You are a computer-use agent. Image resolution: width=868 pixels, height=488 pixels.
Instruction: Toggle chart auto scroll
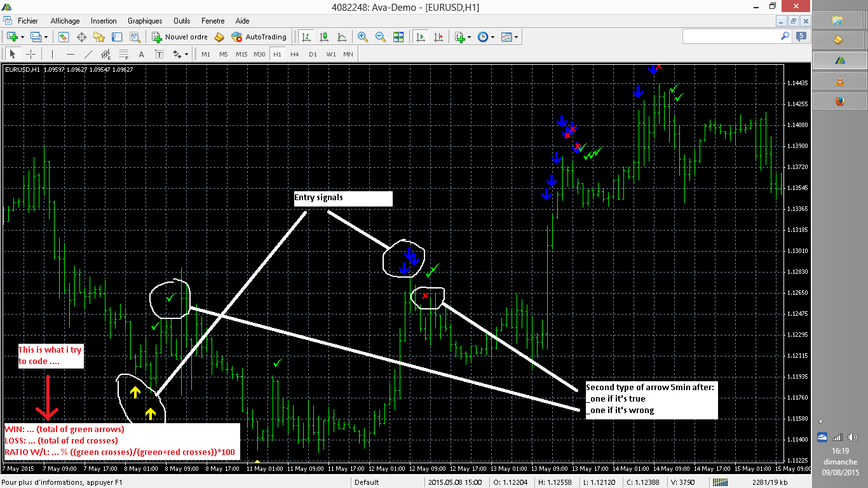[x=421, y=37]
